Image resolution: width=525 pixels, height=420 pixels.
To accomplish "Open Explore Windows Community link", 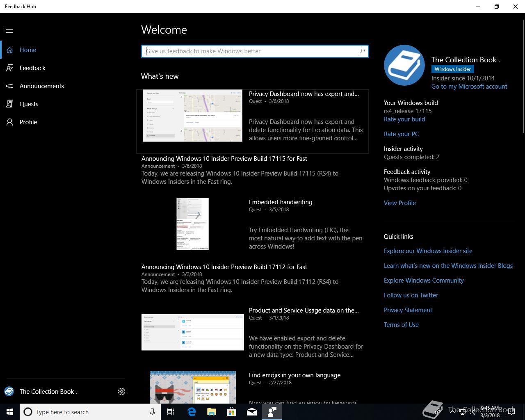I will [424, 281].
